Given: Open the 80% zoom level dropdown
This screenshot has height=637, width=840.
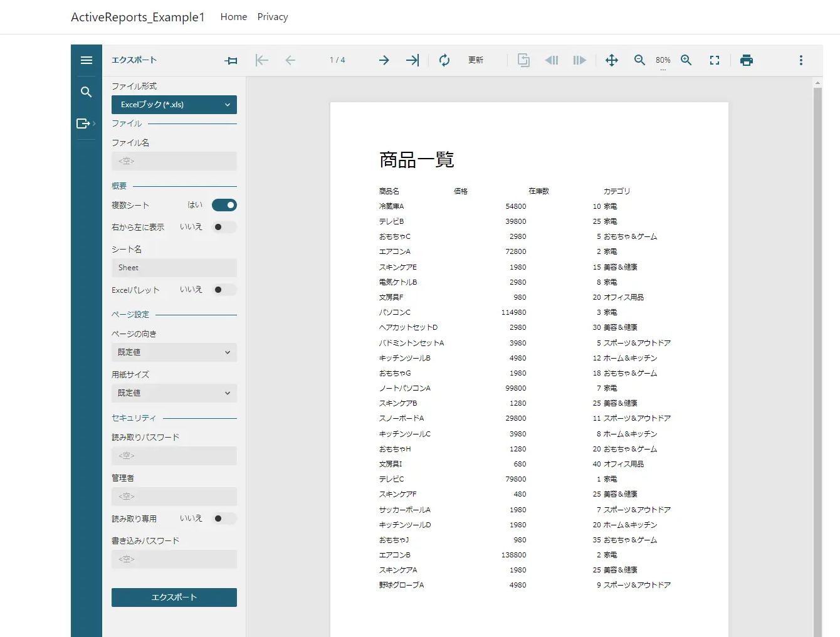Looking at the screenshot, I should [x=663, y=61].
